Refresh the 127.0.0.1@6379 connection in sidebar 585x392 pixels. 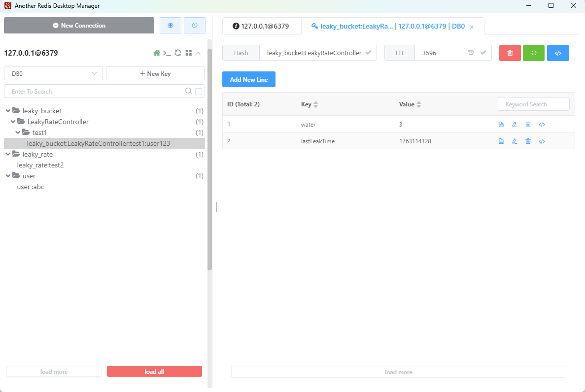(x=178, y=53)
